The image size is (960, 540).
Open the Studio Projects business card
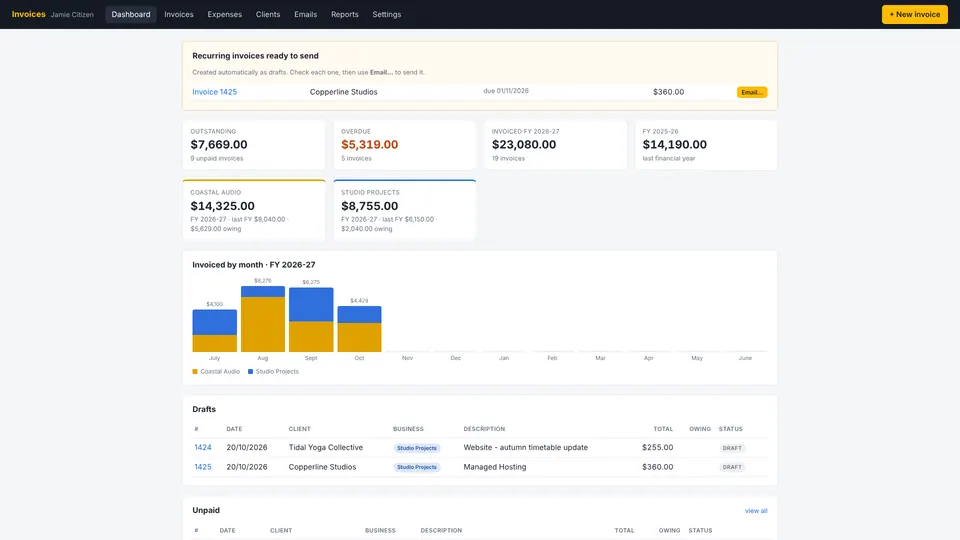(x=405, y=210)
